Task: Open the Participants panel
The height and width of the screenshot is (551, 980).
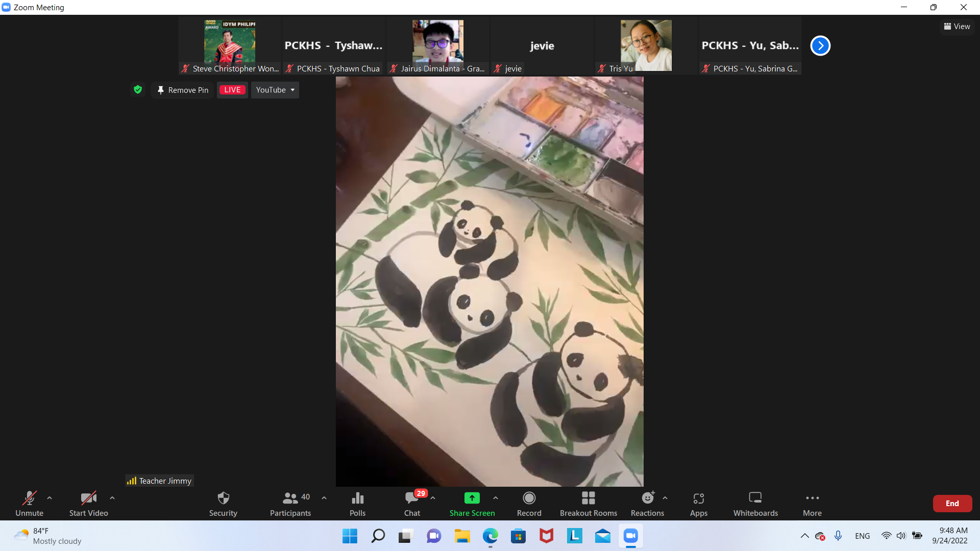Action: (x=290, y=504)
